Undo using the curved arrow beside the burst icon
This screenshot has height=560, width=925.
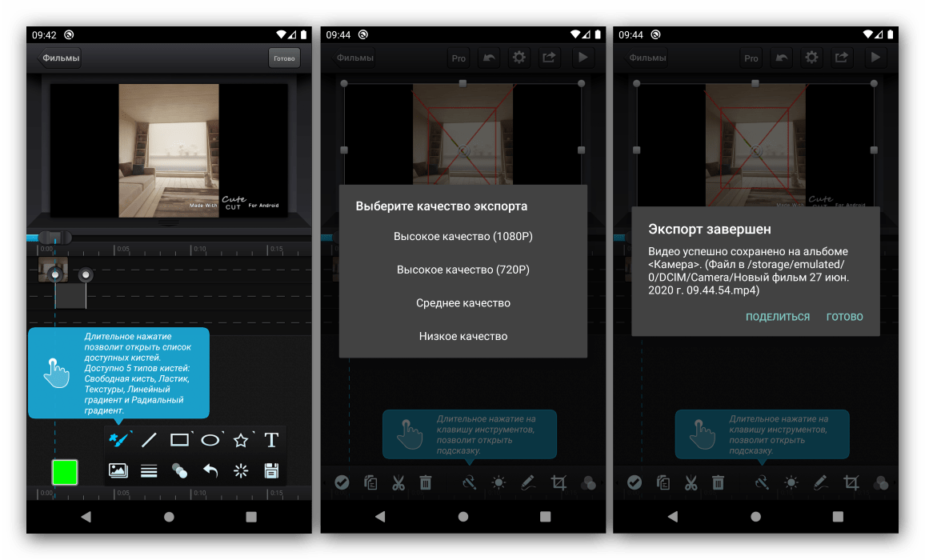coord(210,470)
